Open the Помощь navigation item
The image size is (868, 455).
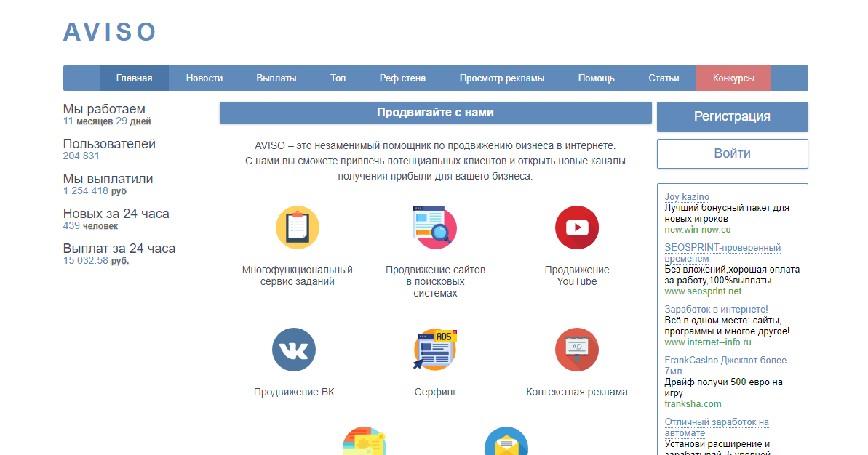point(596,78)
